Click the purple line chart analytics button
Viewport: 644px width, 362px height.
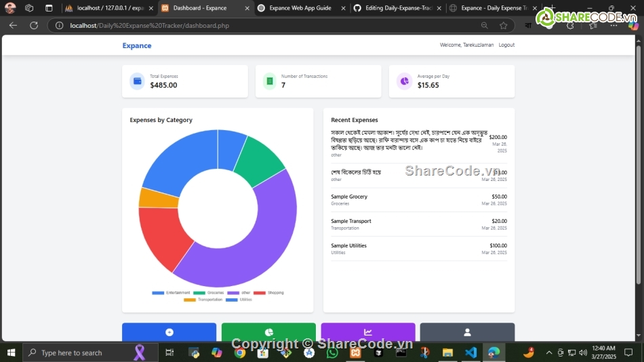pos(367,332)
